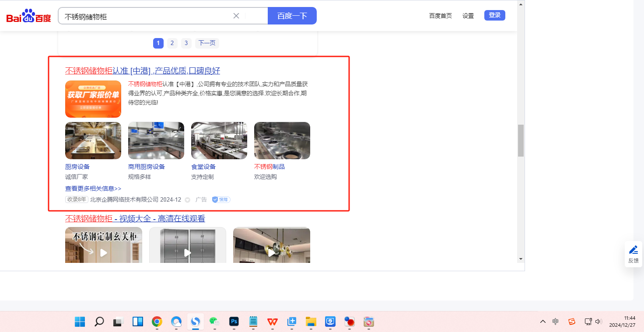The height and width of the screenshot is (332, 644).
Task: Open the Widgets panel icon
Action: pos(138,322)
